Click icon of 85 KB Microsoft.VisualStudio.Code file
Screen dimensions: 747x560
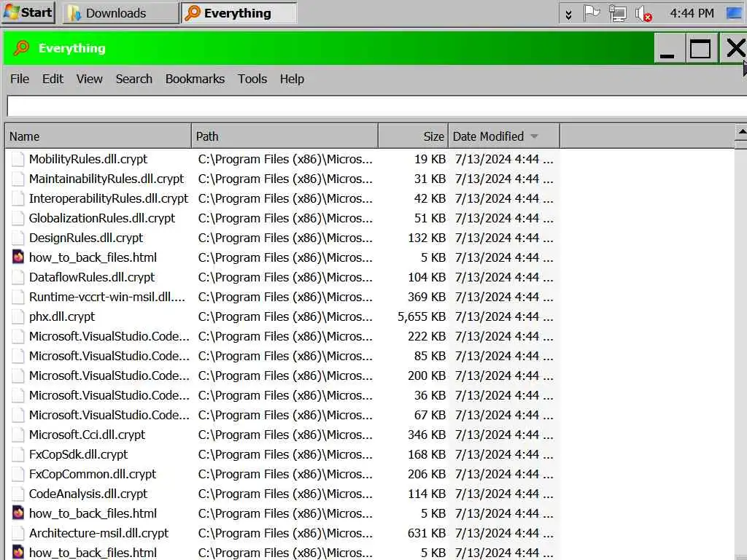click(18, 356)
